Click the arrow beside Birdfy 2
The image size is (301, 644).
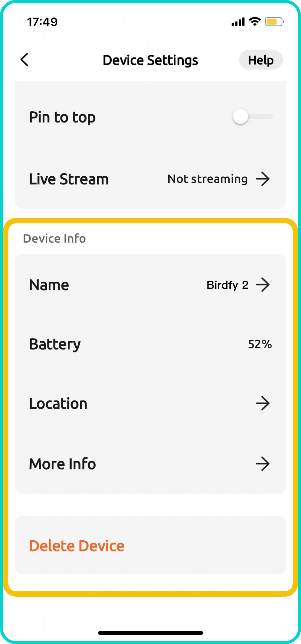pyautogui.click(x=263, y=285)
